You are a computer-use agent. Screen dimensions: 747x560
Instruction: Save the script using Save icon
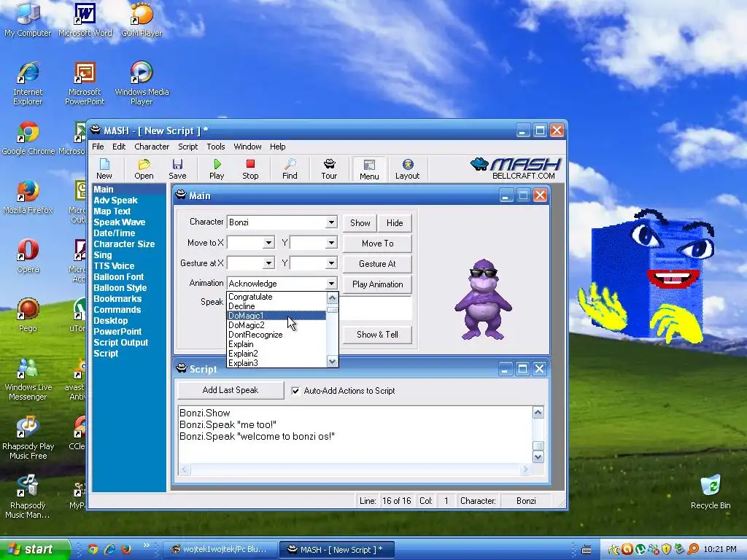pos(177,169)
